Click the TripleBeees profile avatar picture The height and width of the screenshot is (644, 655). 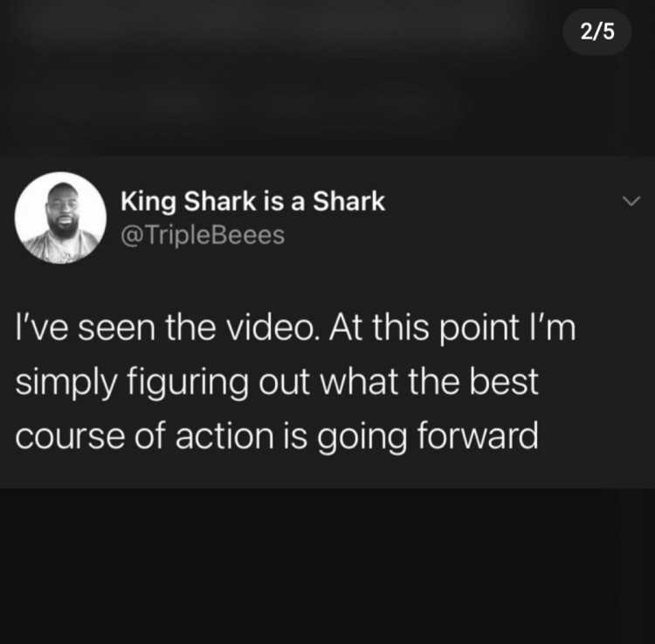60,218
